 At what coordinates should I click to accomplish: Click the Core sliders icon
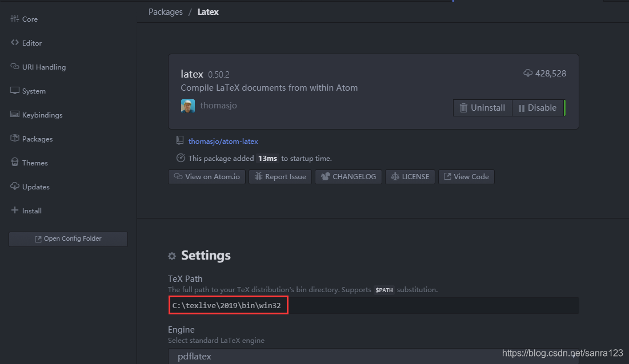point(15,18)
